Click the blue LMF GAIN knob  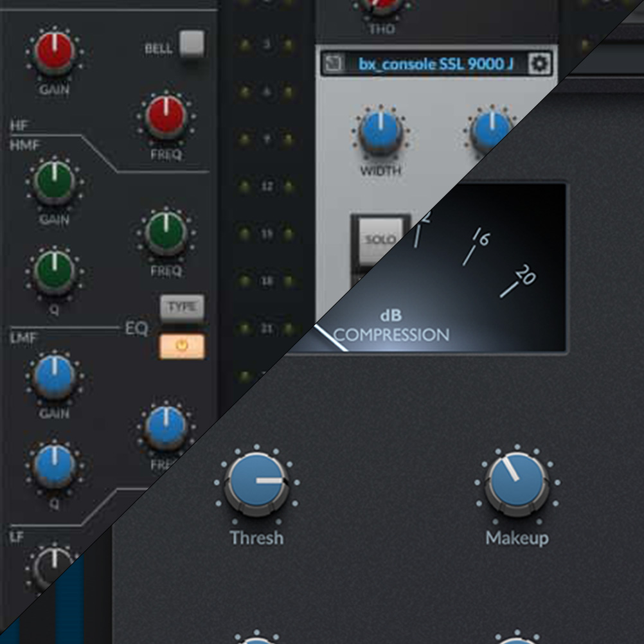click(55, 377)
